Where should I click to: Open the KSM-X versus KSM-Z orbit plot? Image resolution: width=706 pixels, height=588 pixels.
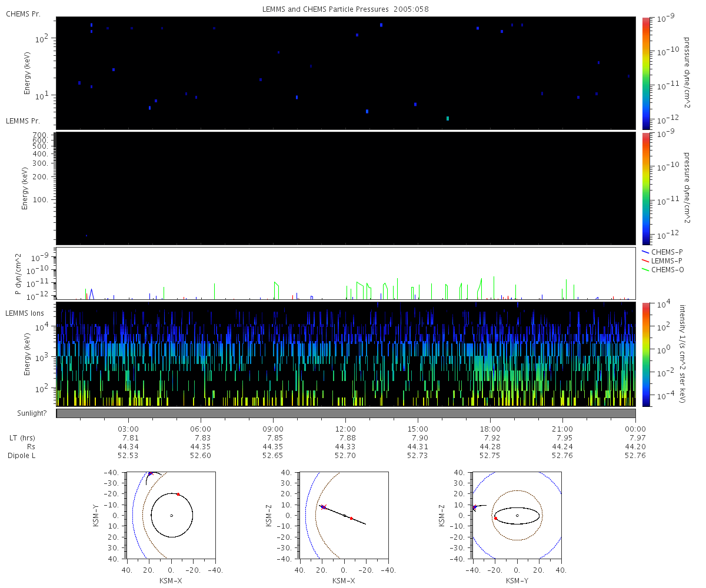[x=344, y=515]
